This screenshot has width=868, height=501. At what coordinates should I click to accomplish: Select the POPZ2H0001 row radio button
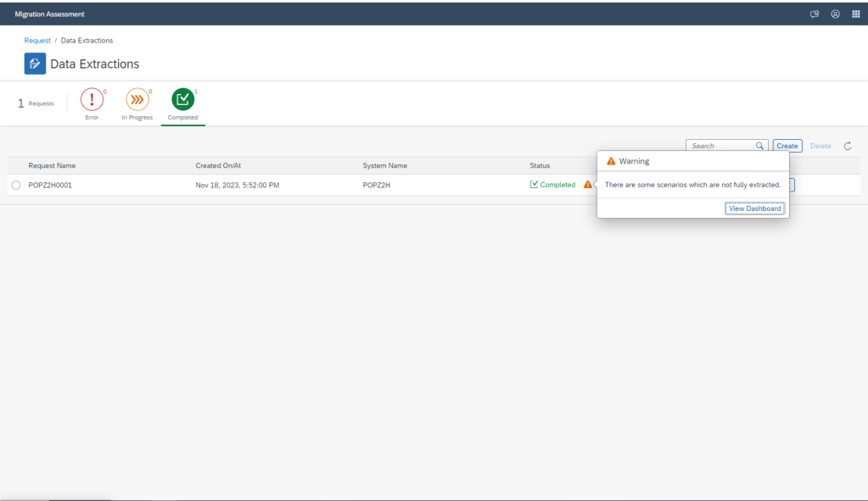[x=16, y=185]
